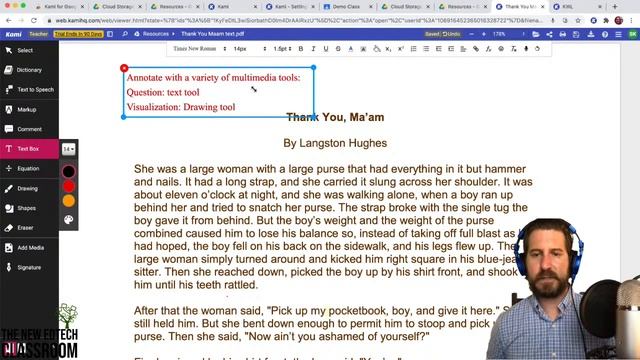Image resolution: width=640 pixels, height=360 pixels.
Task: Open document search magnifier
Action: (125, 34)
